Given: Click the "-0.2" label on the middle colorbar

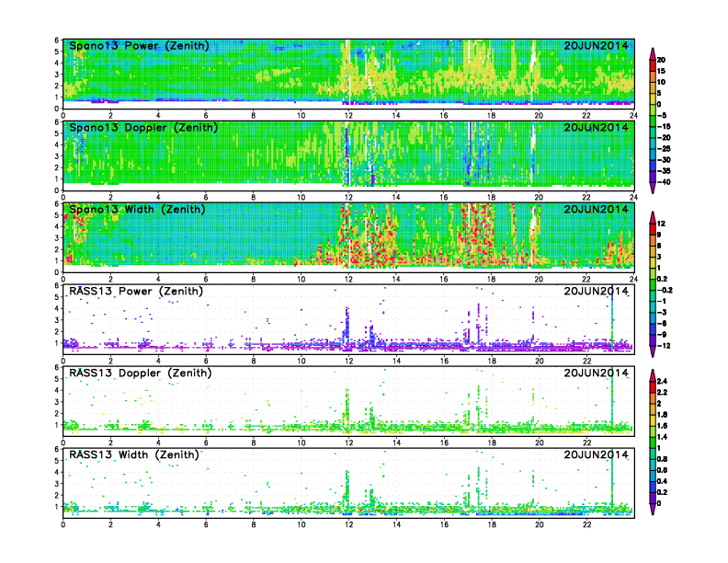Looking at the screenshot, I should (665, 290).
